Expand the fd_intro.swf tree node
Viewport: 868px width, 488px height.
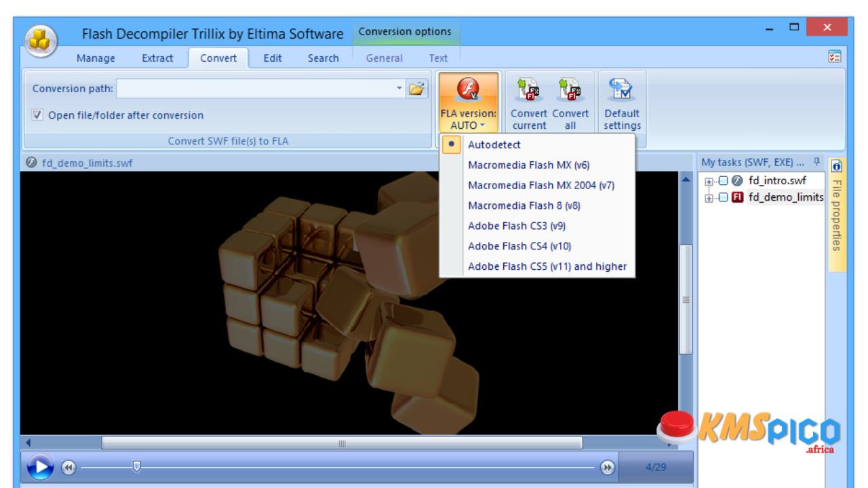click(709, 181)
